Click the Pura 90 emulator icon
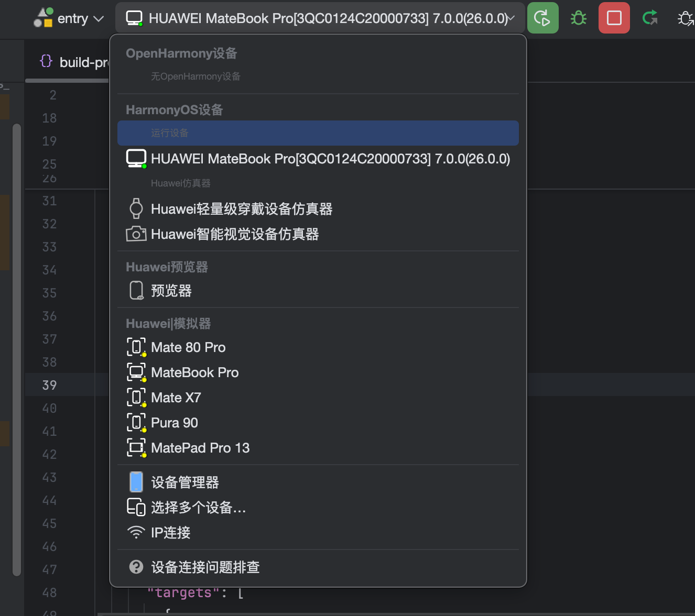695x616 pixels. point(136,423)
